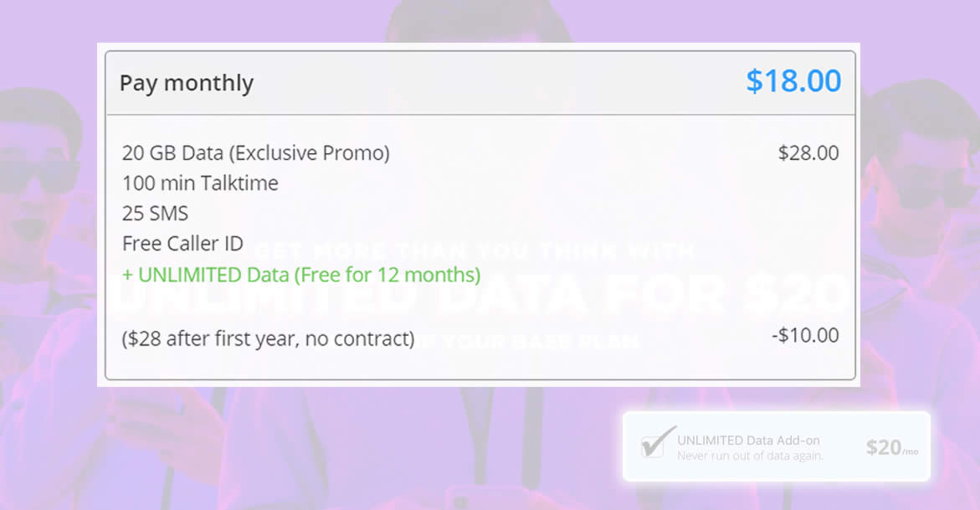Click the blue $18.00 monthly total

pos(793,80)
